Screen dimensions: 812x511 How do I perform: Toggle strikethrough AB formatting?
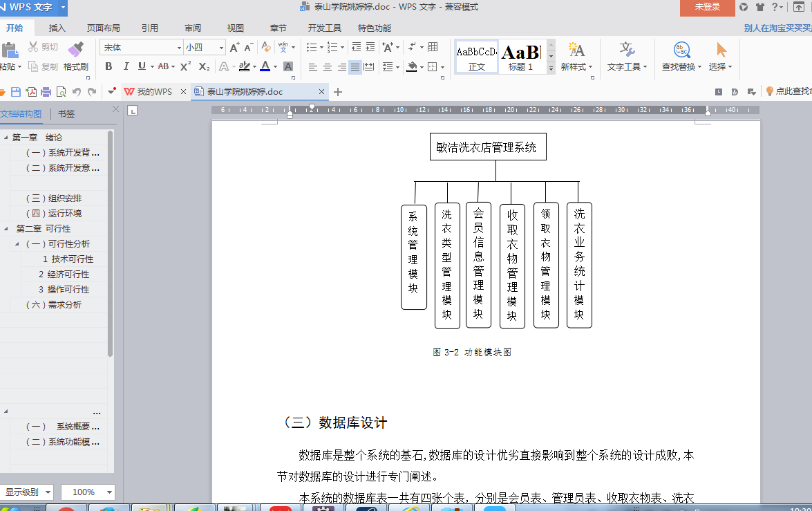[x=163, y=66]
